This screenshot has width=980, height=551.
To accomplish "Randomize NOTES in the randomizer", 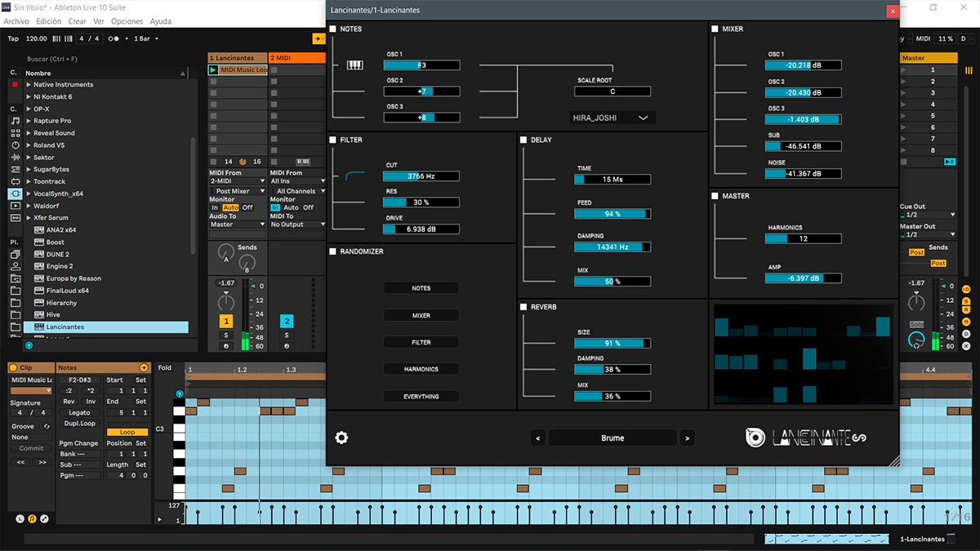I will tap(421, 288).
